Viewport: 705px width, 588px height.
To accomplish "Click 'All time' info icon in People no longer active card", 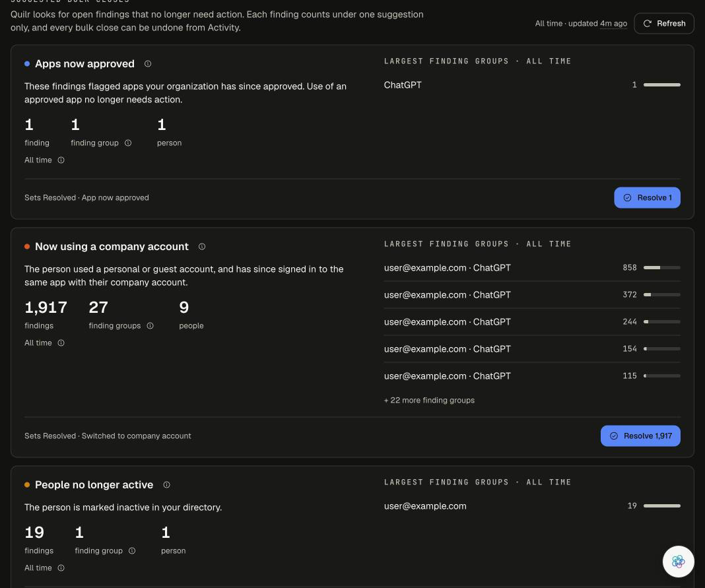I will 61,568.
